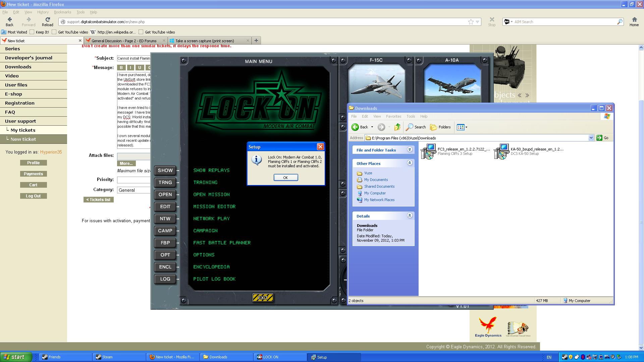Collapse the Details panel
This screenshot has width=644, height=362.
(x=410, y=216)
